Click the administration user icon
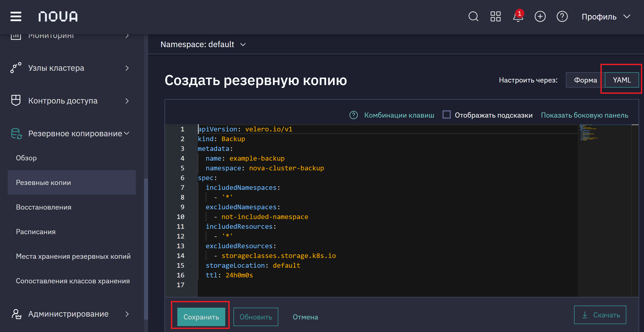Image resolution: width=644 pixels, height=332 pixels. (x=16, y=314)
